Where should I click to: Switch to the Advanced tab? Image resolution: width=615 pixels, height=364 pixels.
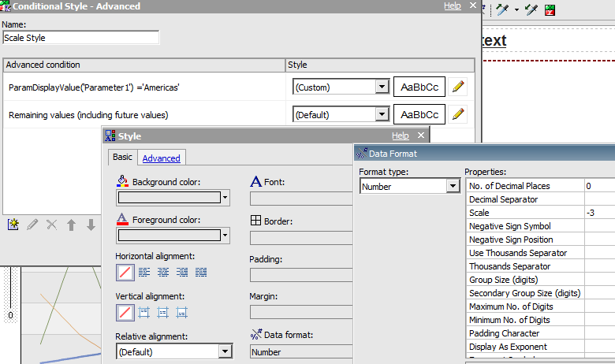[161, 158]
